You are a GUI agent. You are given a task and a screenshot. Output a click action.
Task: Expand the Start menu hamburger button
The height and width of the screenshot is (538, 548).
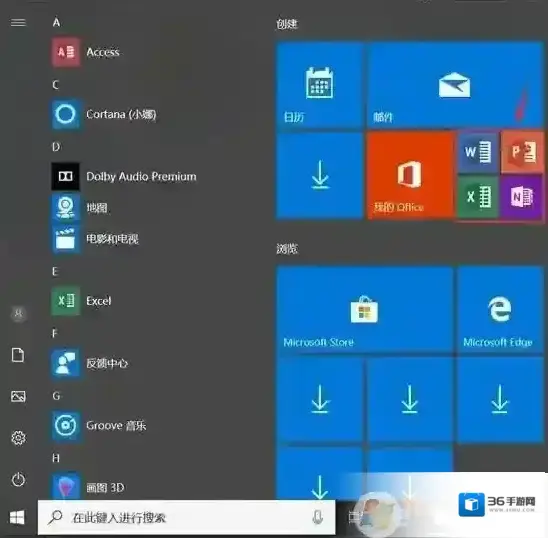pyautogui.click(x=18, y=23)
